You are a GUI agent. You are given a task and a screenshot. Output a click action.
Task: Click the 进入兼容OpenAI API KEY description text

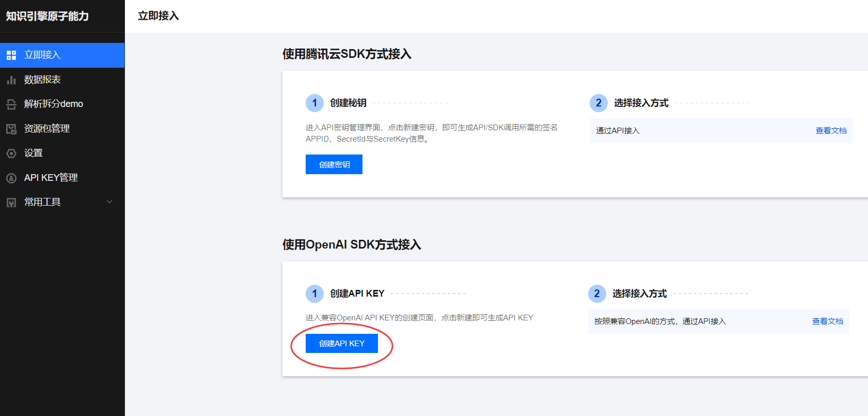pyautogui.click(x=419, y=318)
